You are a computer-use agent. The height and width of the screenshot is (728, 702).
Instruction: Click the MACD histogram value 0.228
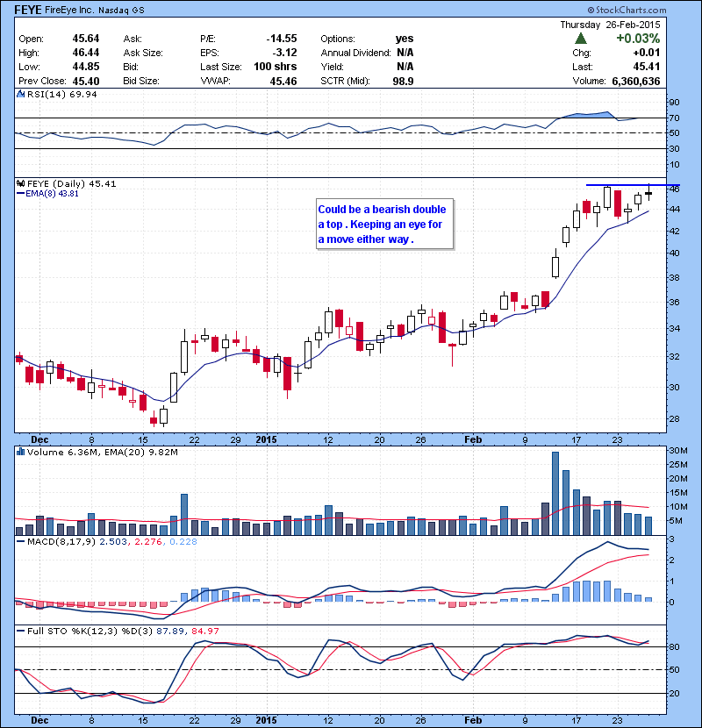[183, 541]
